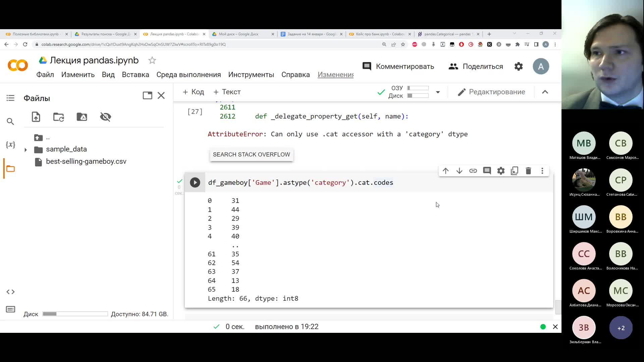This screenshot has width=644, height=362.
Task: Open Colab settings gear
Action: [519, 66]
